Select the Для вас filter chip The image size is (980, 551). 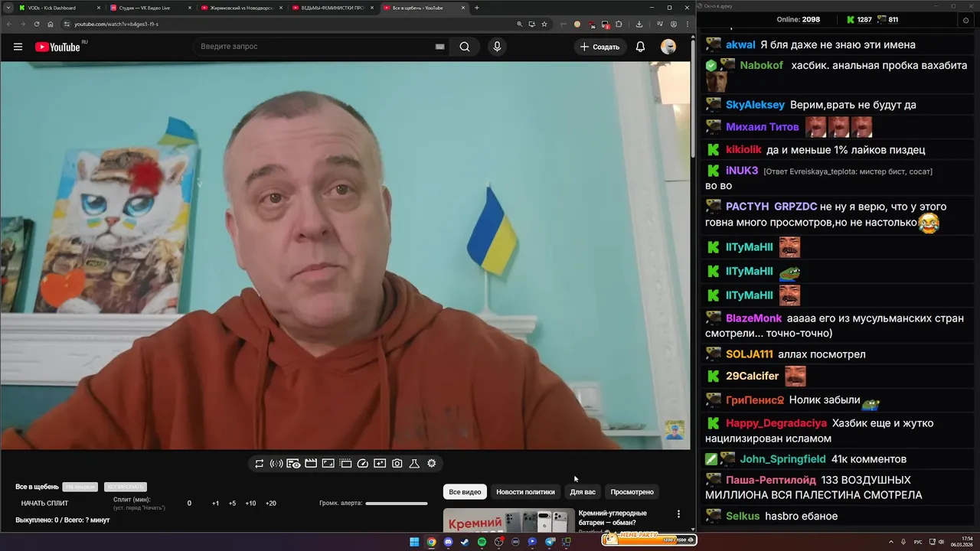[583, 492]
